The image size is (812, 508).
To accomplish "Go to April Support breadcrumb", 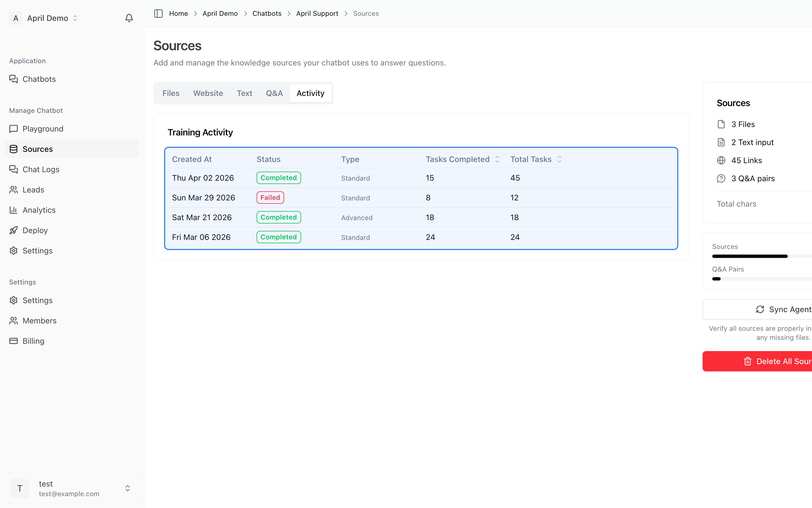I will (x=317, y=14).
